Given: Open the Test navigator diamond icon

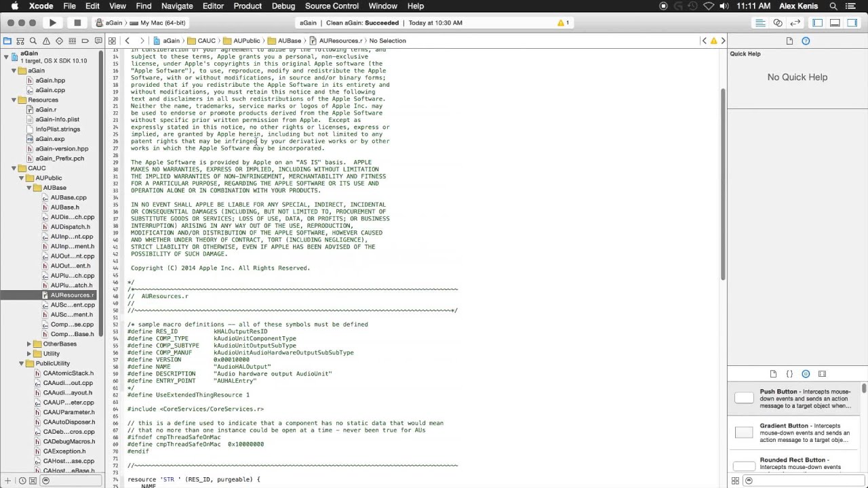Looking at the screenshot, I should click(x=59, y=41).
